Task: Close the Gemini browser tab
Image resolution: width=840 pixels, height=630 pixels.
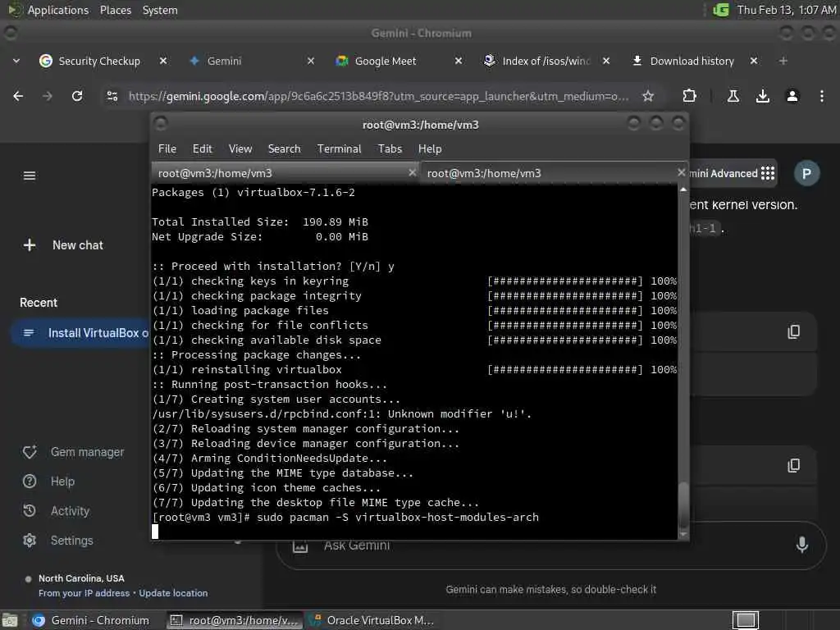Action: pos(311,61)
